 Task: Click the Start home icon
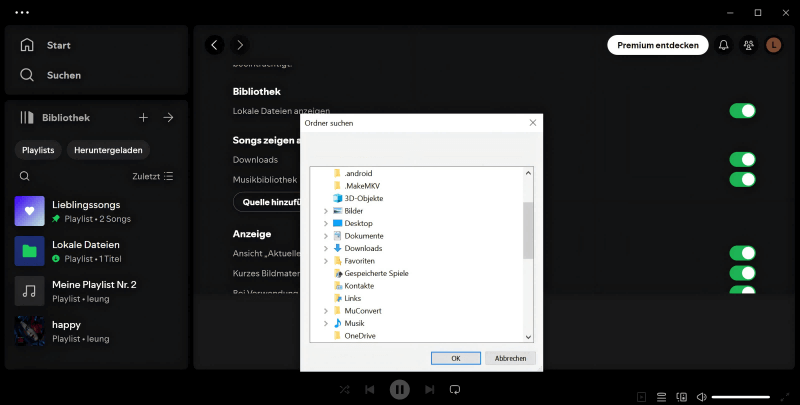coord(27,45)
